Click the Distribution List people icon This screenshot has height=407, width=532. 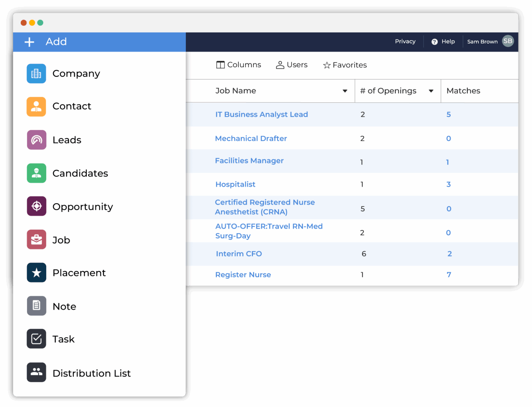(x=36, y=372)
